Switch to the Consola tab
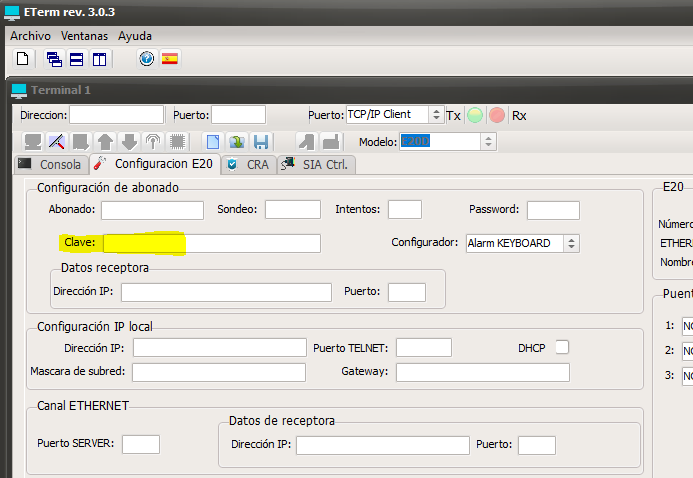This screenshot has width=693, height=478. (51, 164)
